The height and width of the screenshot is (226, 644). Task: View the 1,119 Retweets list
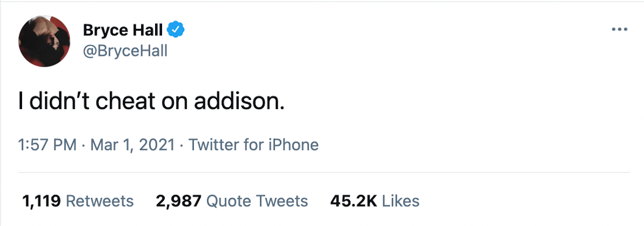click(x=78, y=201)
